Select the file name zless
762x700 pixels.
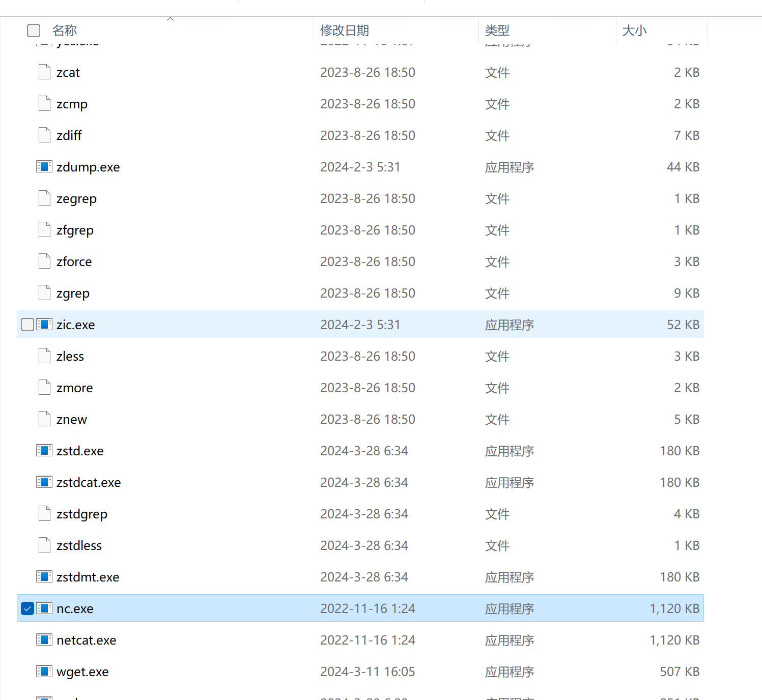click(x=70, y=356)
